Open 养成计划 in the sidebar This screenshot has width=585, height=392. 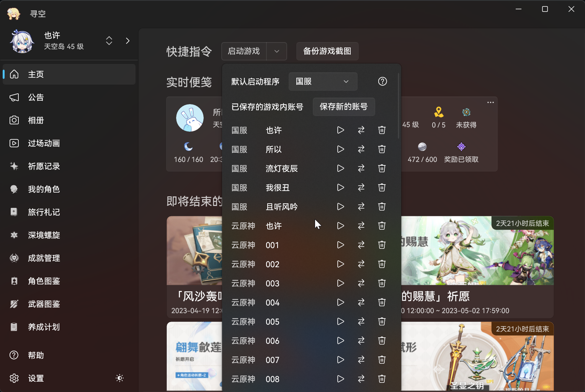69,327
